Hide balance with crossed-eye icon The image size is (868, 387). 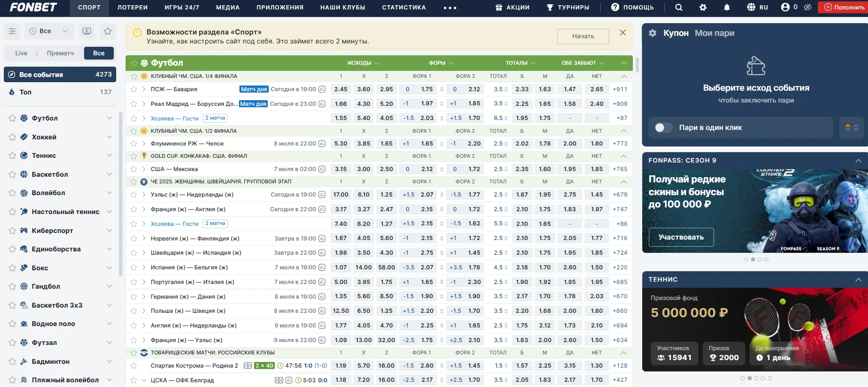click(808, 8)
